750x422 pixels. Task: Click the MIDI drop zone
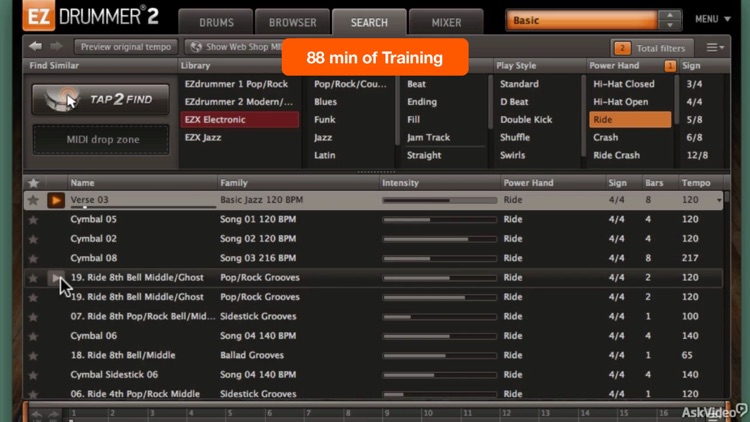(101, 140)
